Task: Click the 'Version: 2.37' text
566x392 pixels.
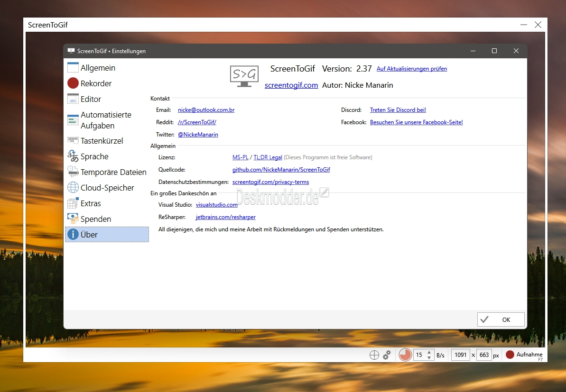Action: point(346,69)
